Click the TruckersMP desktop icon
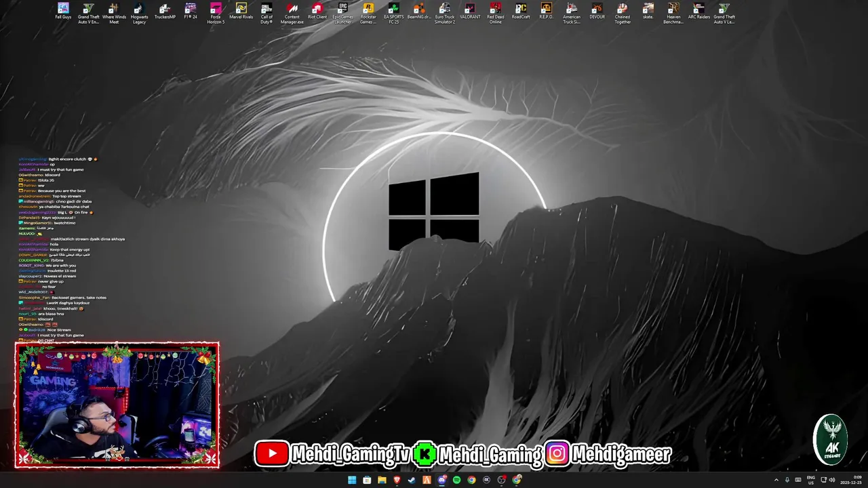Image resolution: width=868 pixels, height=488 pixels. click(165, 12)
